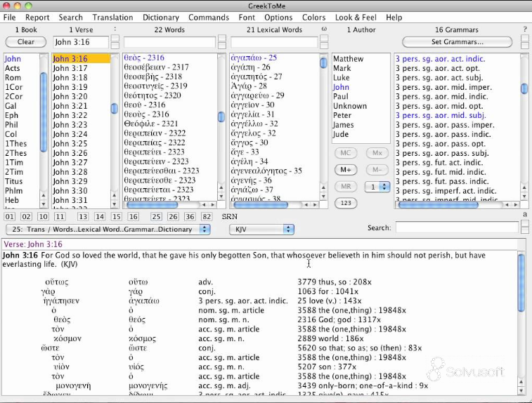Click the 123 button
532x403 pixels.
tap(345, 203)
